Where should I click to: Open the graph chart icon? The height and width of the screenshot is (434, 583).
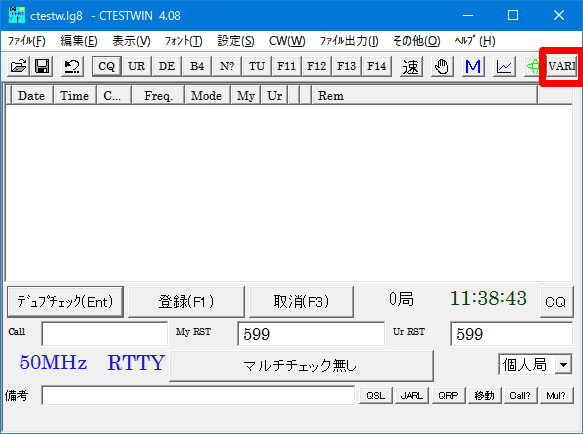click(x=504, y=67)
